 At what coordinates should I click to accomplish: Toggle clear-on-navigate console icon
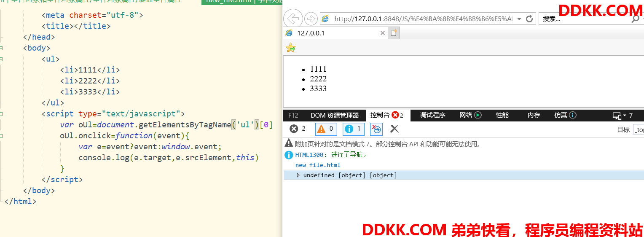click(x=376, y=129)
